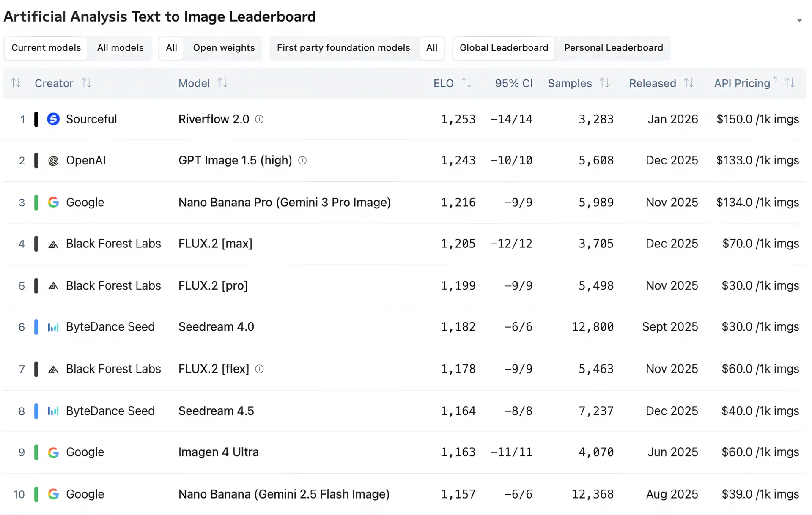This screenshot has height=515, width=812.
Task: Enable the Open weights filter
Action: pyautogui.click(x=224, y=48)
